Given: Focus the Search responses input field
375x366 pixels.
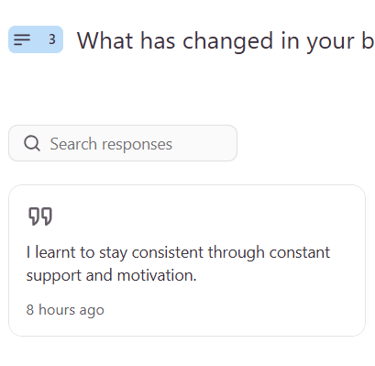Looking at the screenshot, I should (123, 143).
